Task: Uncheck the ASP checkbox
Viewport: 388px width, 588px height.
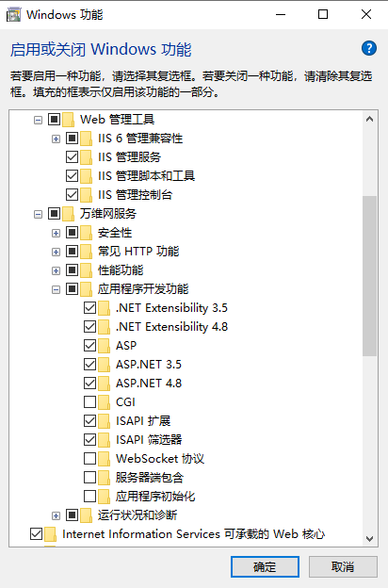Action: coord(90,346)
